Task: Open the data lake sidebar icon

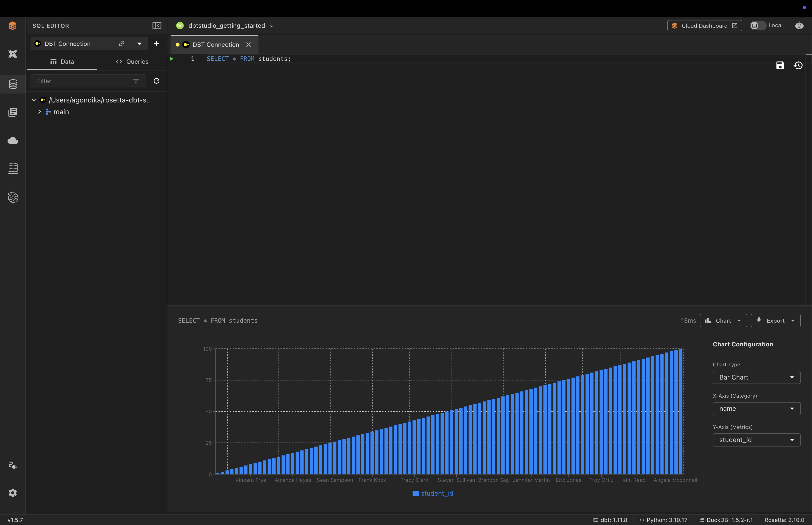Action: point(13,168)
